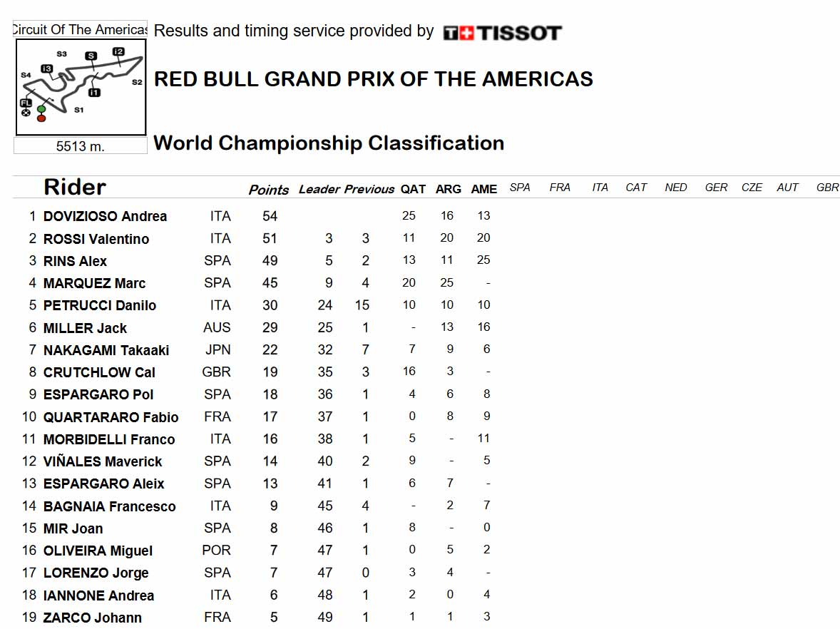The height and width of the screenshot is (629, 840).
Task: Select rider QUARTARARO Fabio
Action: point(111,417)
